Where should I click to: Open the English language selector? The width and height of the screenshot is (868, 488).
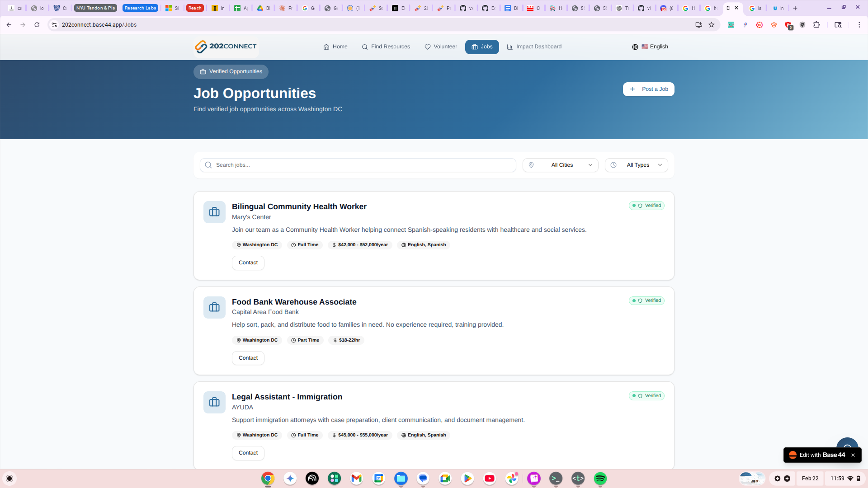coord(650,47)
